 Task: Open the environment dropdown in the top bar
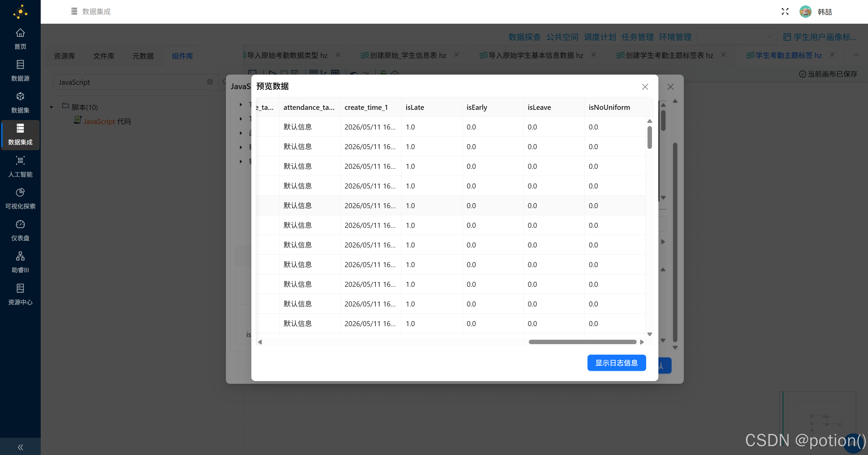pyautogui.click(x=737, y=36)
